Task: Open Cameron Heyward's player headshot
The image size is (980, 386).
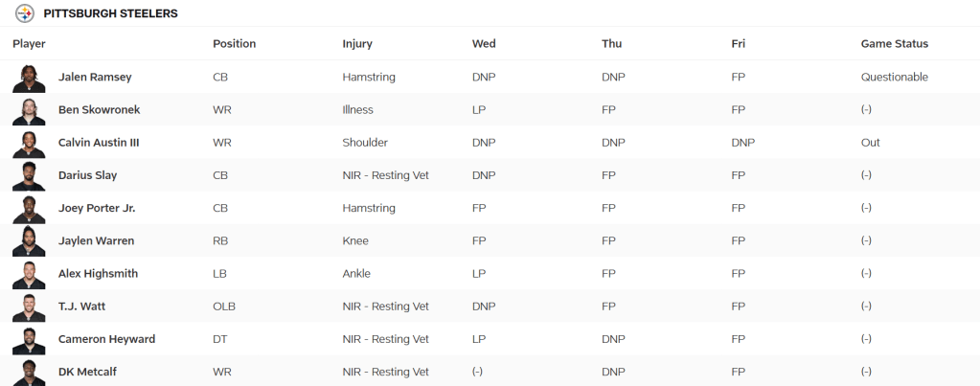Action: coord(29,339)
